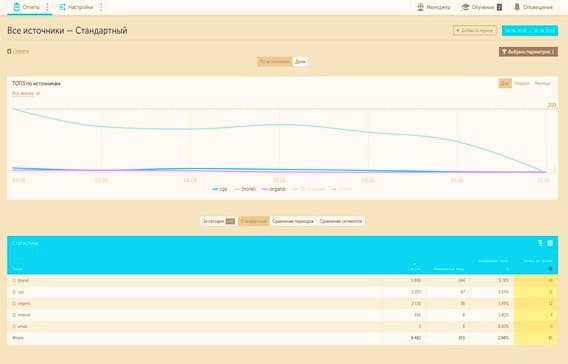568x364 pixels.
Task: Toggle the organic series in chart legend
Action: [x=274, y=189]
